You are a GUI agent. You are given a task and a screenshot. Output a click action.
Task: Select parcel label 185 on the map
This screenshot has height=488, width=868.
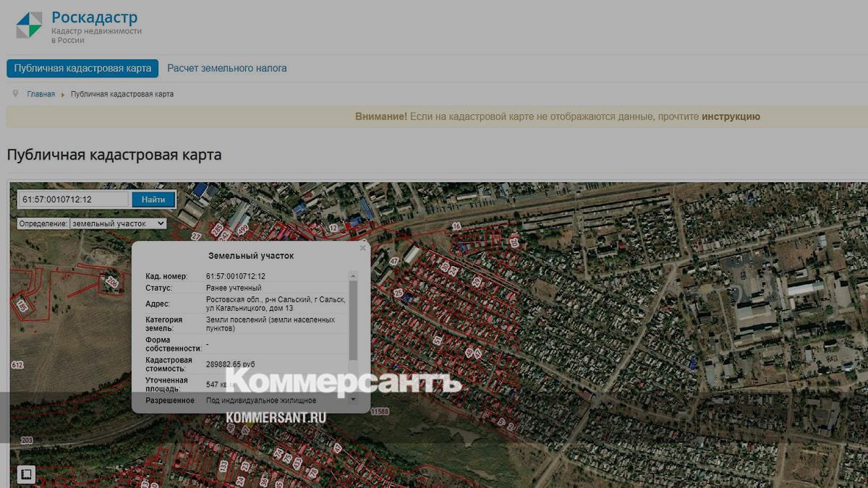pos(22,307)
